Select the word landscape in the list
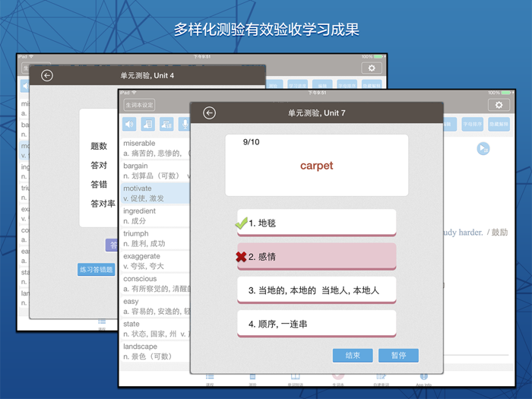Viewport: 532px width, 399px height. tap(155, 351)
